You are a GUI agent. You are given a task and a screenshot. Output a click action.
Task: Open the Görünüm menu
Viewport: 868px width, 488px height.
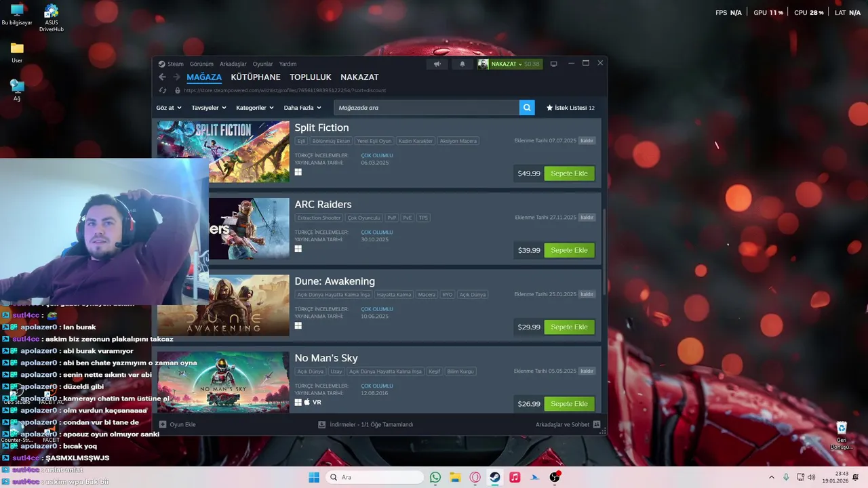pos(201,64)
